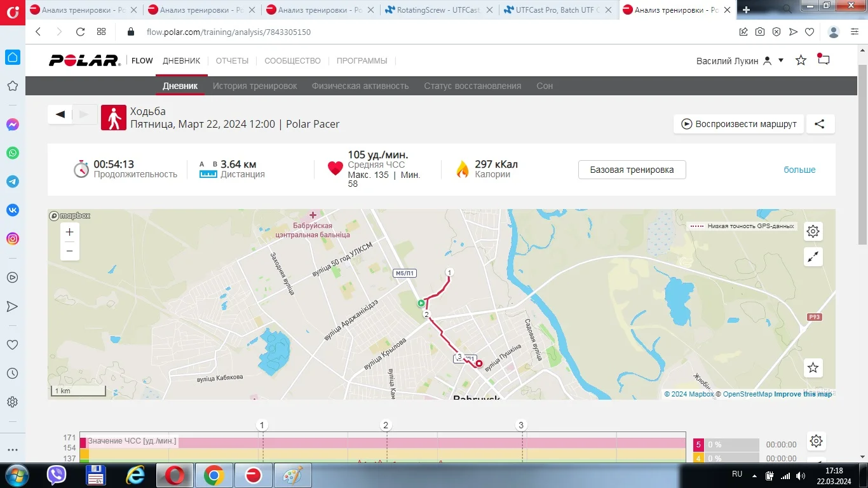Click the green route start marker on map
The width and height of the screenshot is (868, 488).
click(x=421, y=304)
